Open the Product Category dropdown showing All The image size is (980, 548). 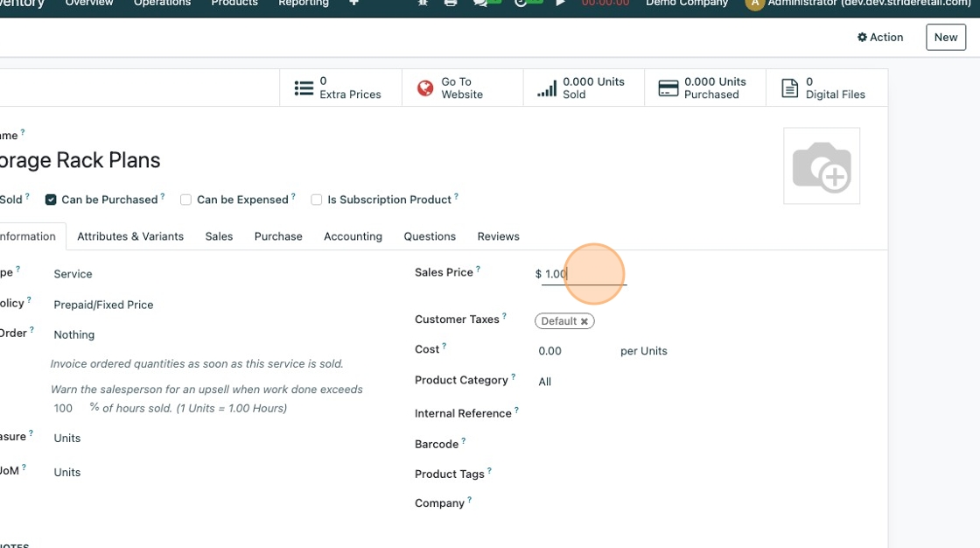tap(612, 382)
